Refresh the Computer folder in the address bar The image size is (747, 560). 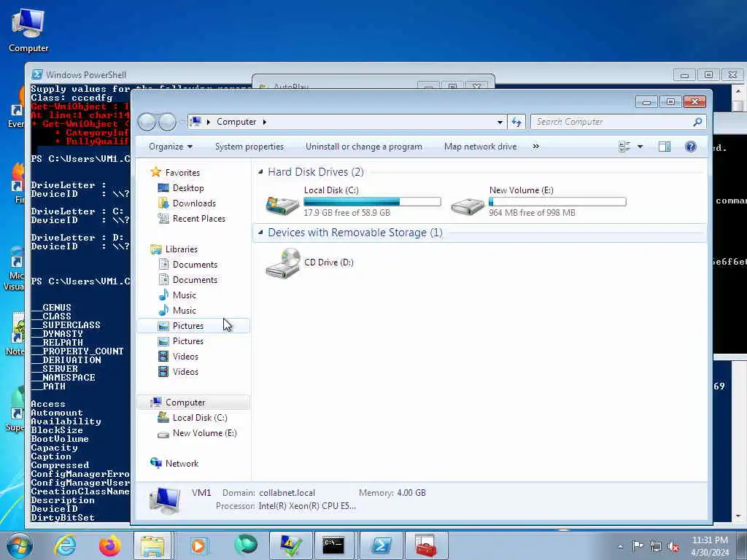click(516, 122)
